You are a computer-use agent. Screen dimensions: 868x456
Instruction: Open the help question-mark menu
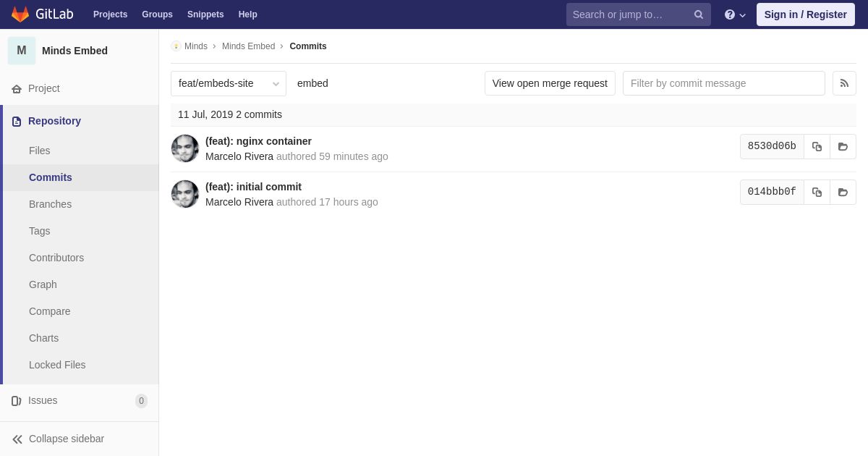coord(735,14)
